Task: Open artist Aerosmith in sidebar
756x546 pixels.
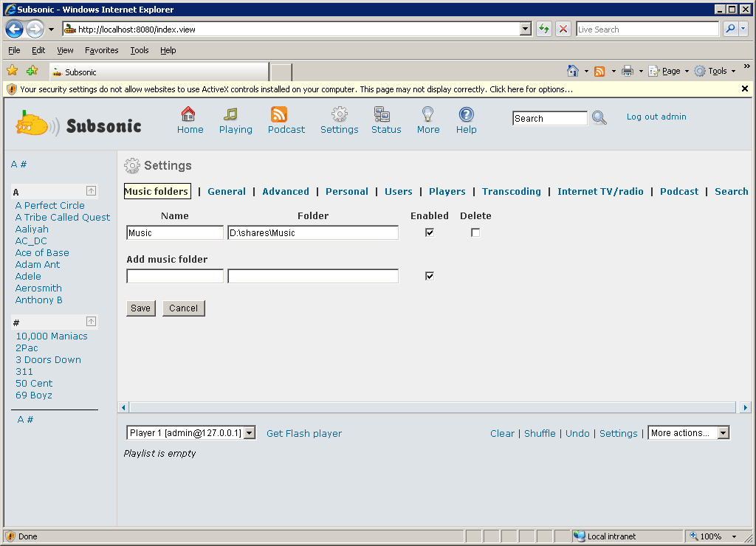Action: click(x=38, y=288)
